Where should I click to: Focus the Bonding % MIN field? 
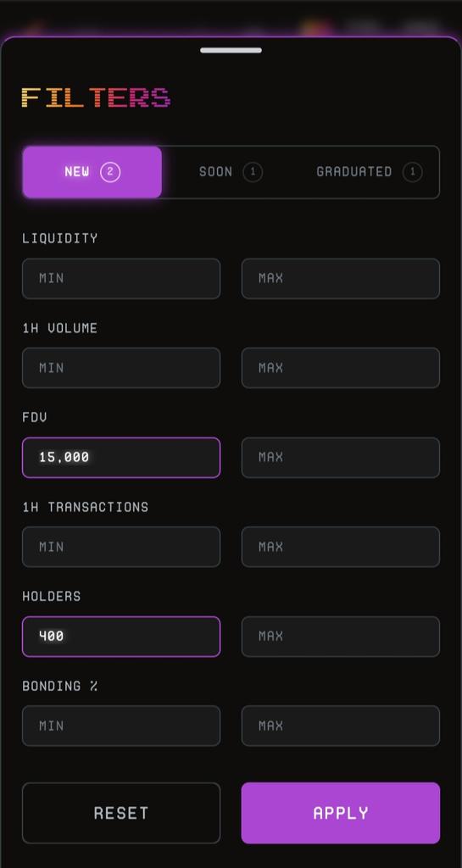tap(121, 726)
